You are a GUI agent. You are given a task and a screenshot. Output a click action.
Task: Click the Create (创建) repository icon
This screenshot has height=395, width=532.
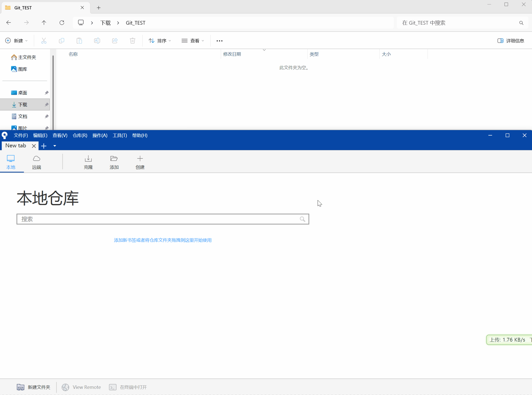(x=140, y=162)
